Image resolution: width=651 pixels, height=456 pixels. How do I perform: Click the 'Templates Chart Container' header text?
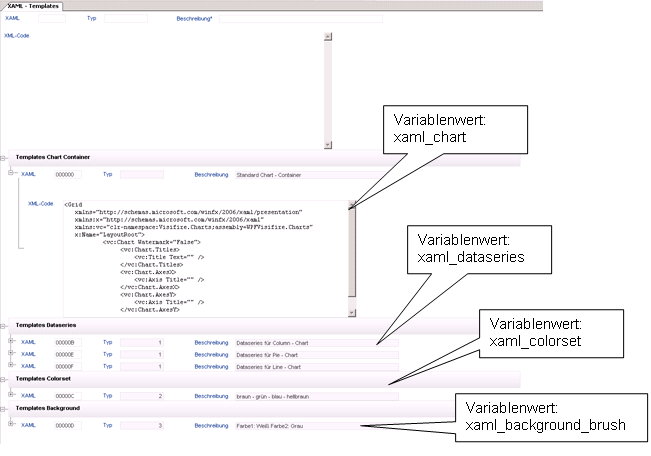click(53, 157)
